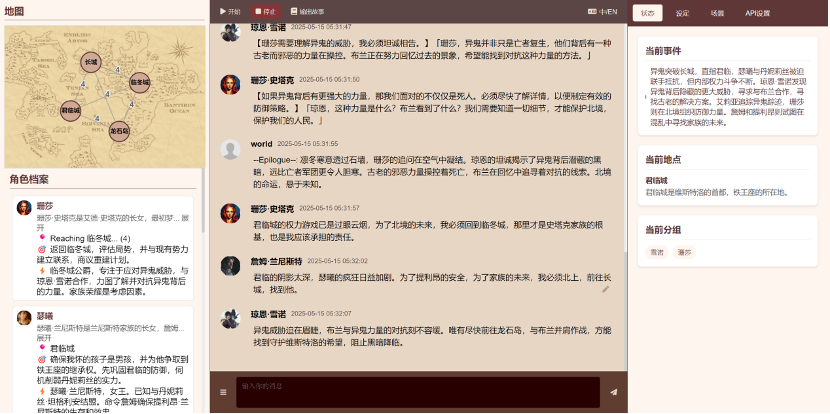Viewport: 830px width, 414px height.
Task: Select the 长城 node on the map
Action: [91, 62]
